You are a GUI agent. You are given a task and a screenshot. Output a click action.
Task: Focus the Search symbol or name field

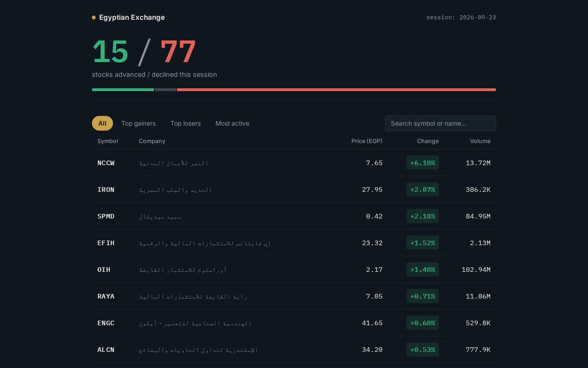(x=441, y=123)
